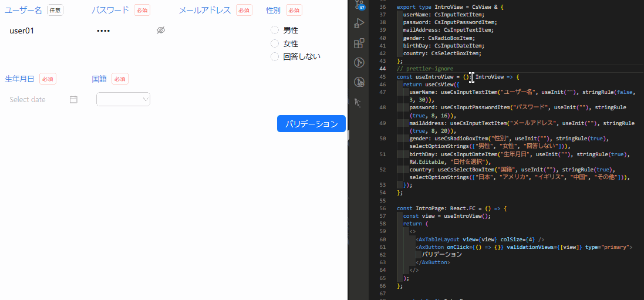The height and width of the screenshot is (300, 644).
Task: Click line number 44 in the gutter
Action: (x=382, y=69)
